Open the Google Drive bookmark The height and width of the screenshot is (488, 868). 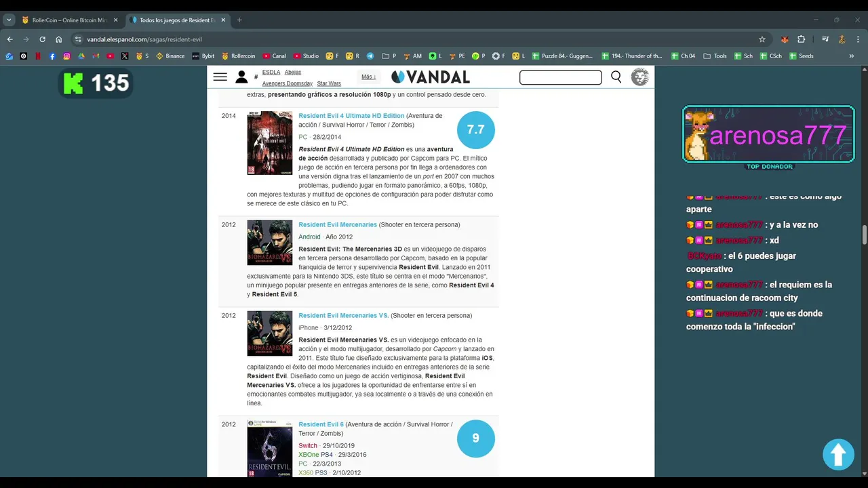(81, 56)
